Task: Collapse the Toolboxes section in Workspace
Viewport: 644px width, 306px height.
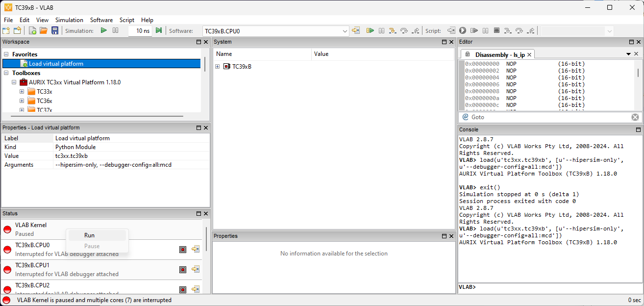Action: [x=6, y=73]
